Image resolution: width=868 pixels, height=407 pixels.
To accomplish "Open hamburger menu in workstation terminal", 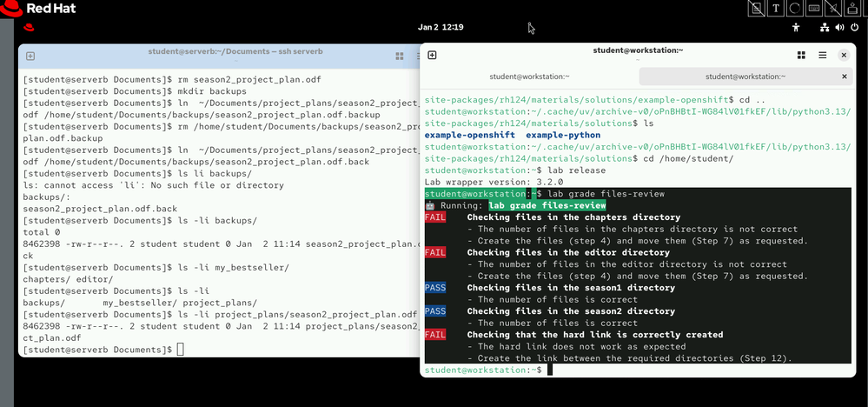I will 823,55.
